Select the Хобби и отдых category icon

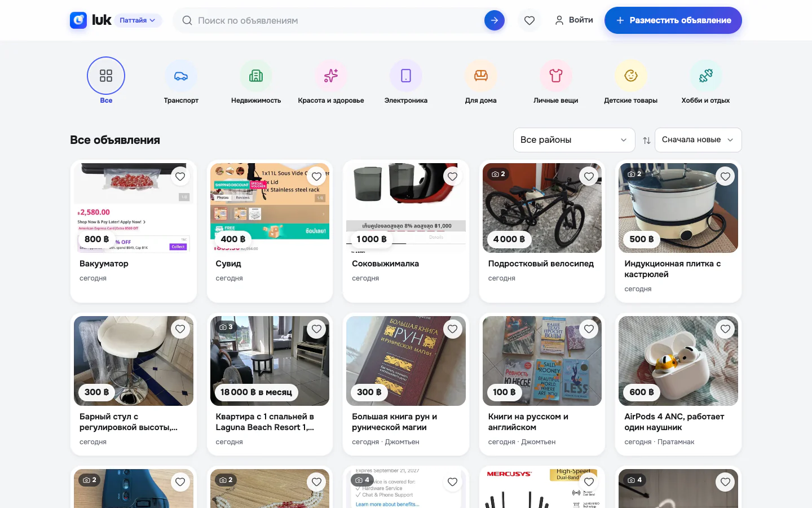706,76
